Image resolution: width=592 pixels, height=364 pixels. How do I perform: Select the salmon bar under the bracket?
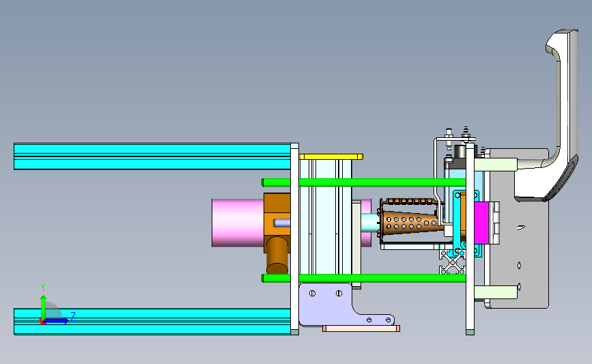pos(361,329)
